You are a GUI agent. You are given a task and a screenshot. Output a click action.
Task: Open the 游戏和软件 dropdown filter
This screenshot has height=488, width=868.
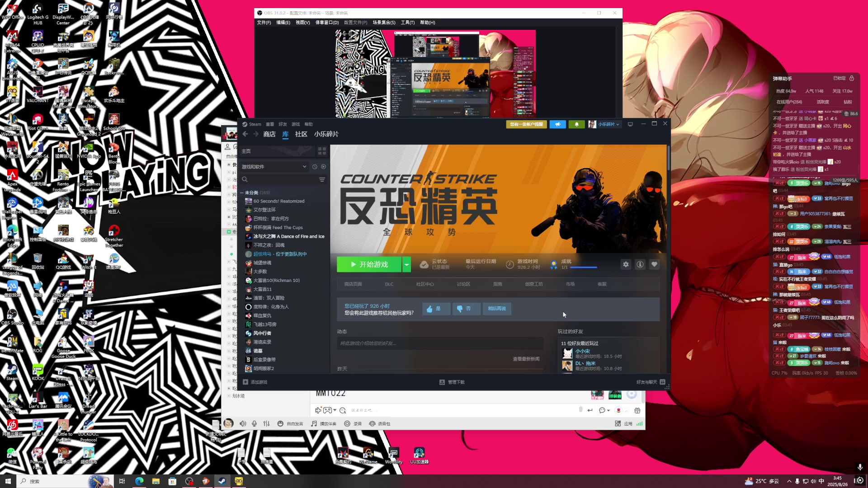point(274,167)
